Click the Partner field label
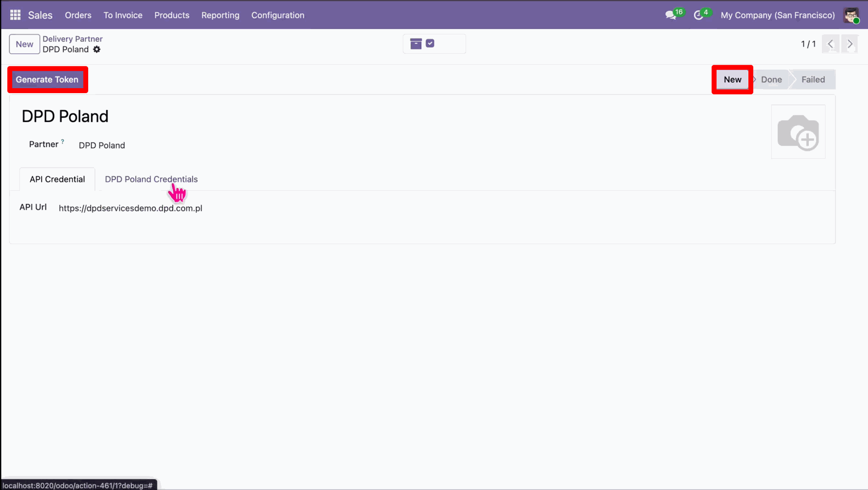 [43, 144]
